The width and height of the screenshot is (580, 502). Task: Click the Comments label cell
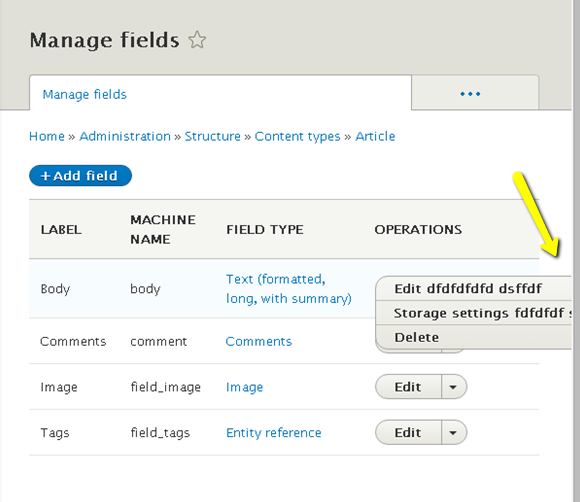[x=73, y=341]
